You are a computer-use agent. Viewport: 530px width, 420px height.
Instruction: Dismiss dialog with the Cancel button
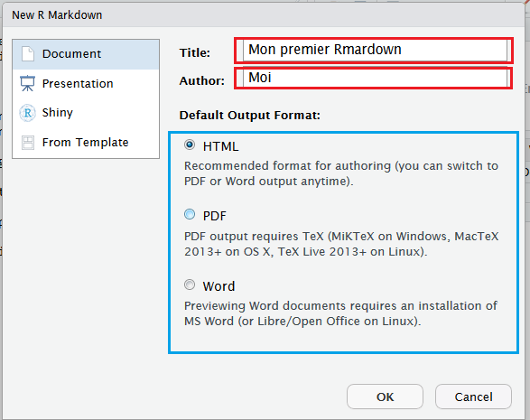(473, 397)
